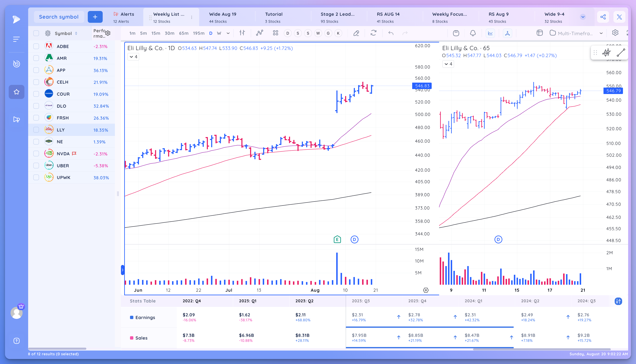Click the undo arrow icon

(x=391, y=33)
